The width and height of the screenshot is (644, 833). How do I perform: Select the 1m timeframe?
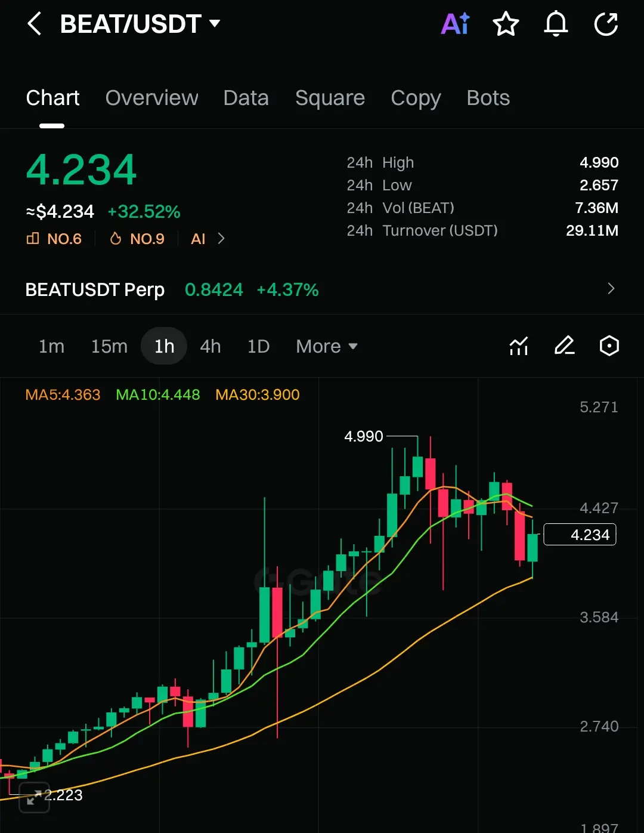(51, 346)
